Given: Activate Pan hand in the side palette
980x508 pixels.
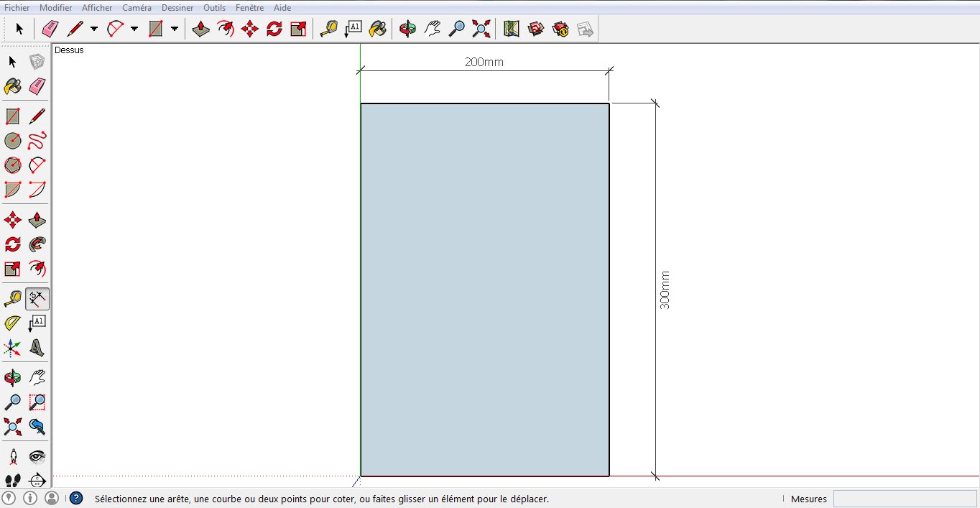Looking at the screenshot, I should [37, 377].
